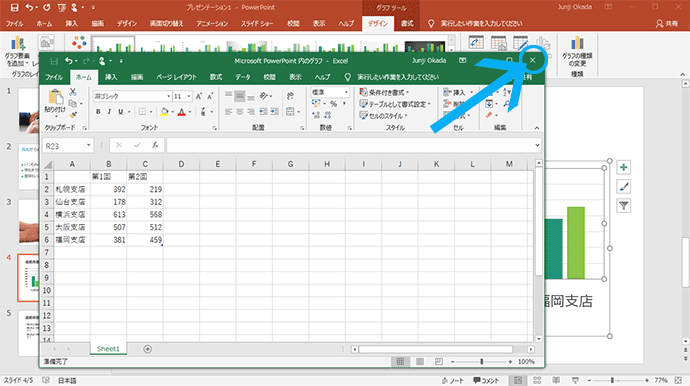Switch PowerPoint to Normal view in status bar
This screenshot has width=690, height=386.
[x=518, y=380]
